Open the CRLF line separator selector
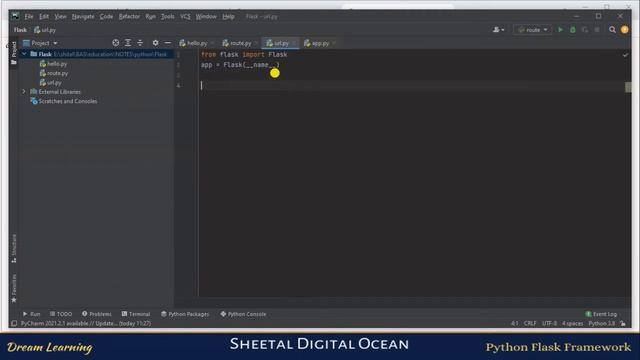 click(x=530, y=323)
